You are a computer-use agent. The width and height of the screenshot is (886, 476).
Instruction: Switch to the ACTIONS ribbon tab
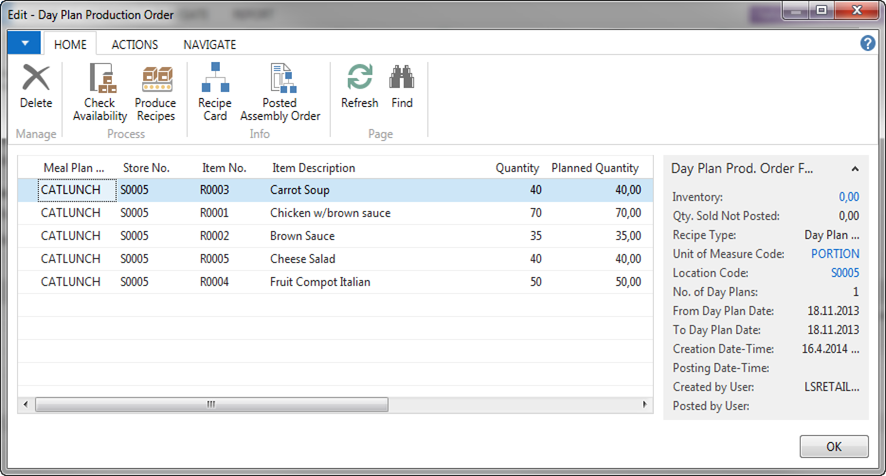pos(135,45)
